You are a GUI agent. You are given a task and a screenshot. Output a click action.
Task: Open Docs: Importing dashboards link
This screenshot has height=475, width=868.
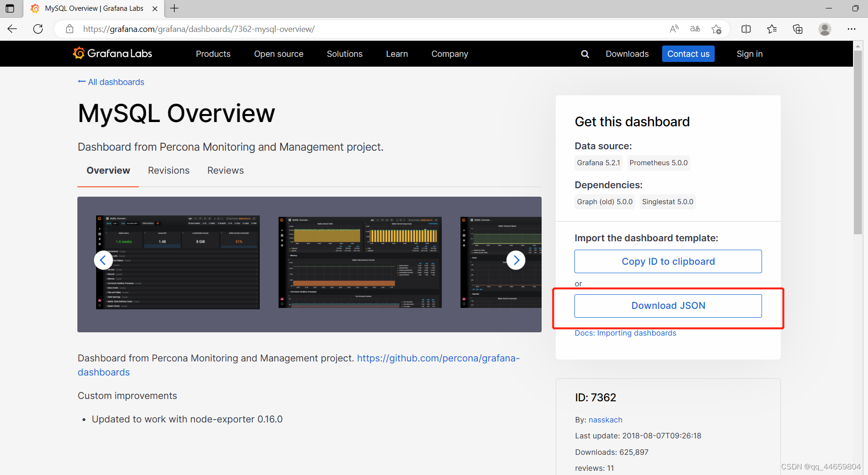[626, 333]
